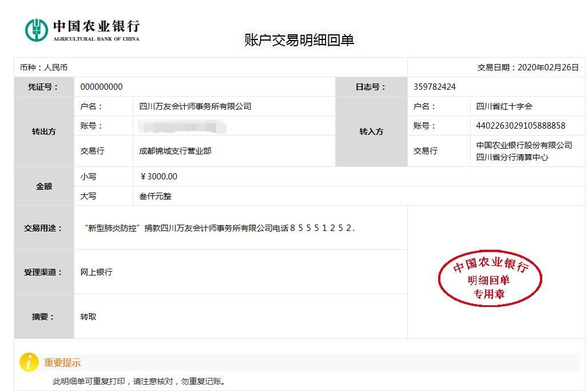Click payer branch 成都锦城支行营业部
The image size is (588, 391).
point(175,151)
